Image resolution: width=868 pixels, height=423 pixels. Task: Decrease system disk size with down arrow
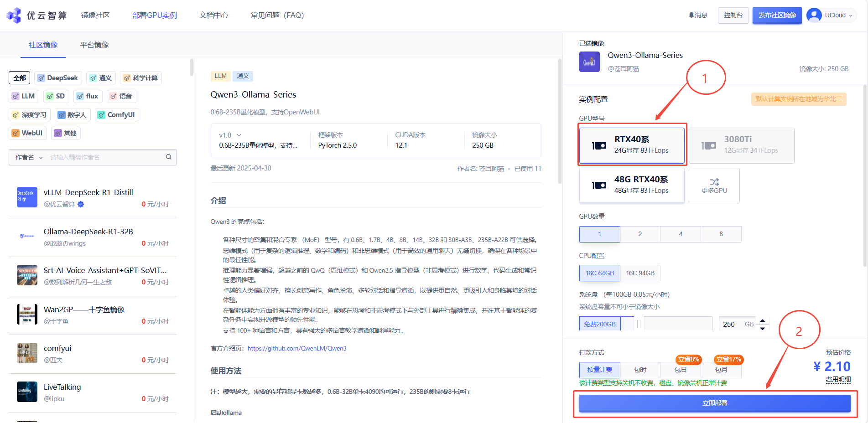(x=762, y=328)
